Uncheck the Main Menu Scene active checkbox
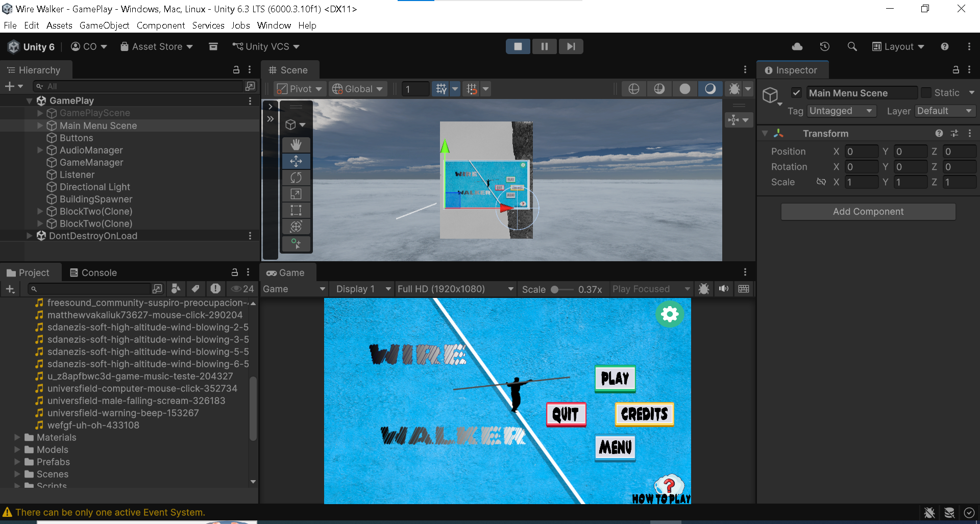Viewport: 980px width, 524px height. (x=796, y=93)
